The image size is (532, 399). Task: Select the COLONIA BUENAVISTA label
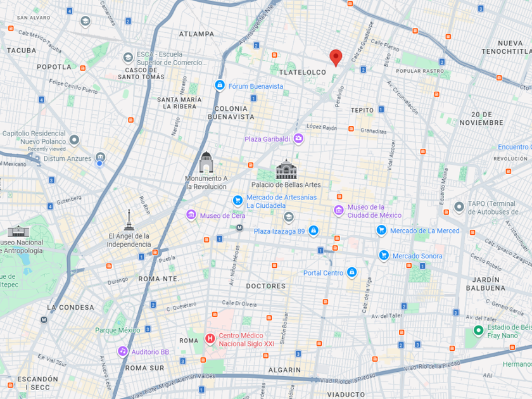point(231,113)
